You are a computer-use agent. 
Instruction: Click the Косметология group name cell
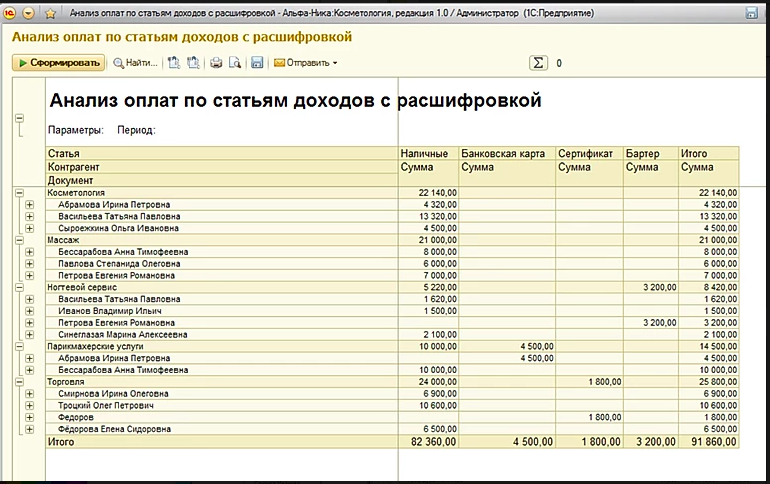[x=222, y=193]
